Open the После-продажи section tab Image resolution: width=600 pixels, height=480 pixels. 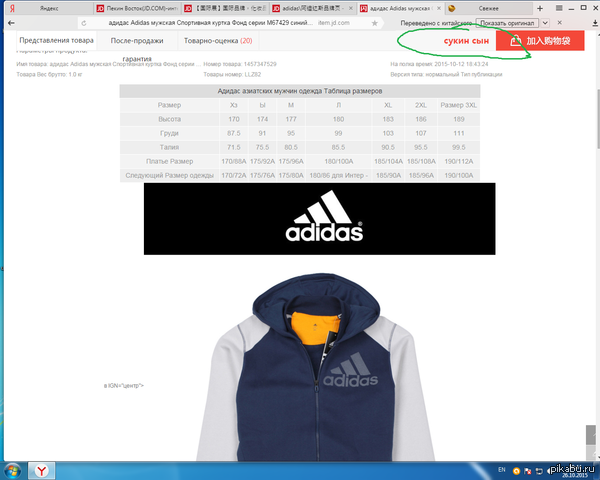[138, 41]
